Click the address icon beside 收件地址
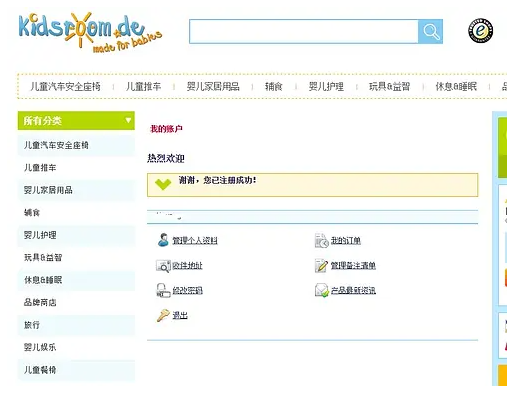Screen dimensions: 514x395 coord(163,266)
